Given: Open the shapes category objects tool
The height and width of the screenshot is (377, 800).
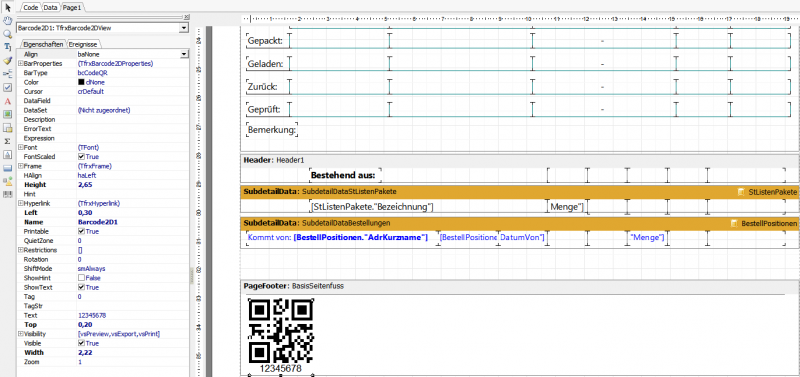Looking at the screenshot, I should pos(8,181).
